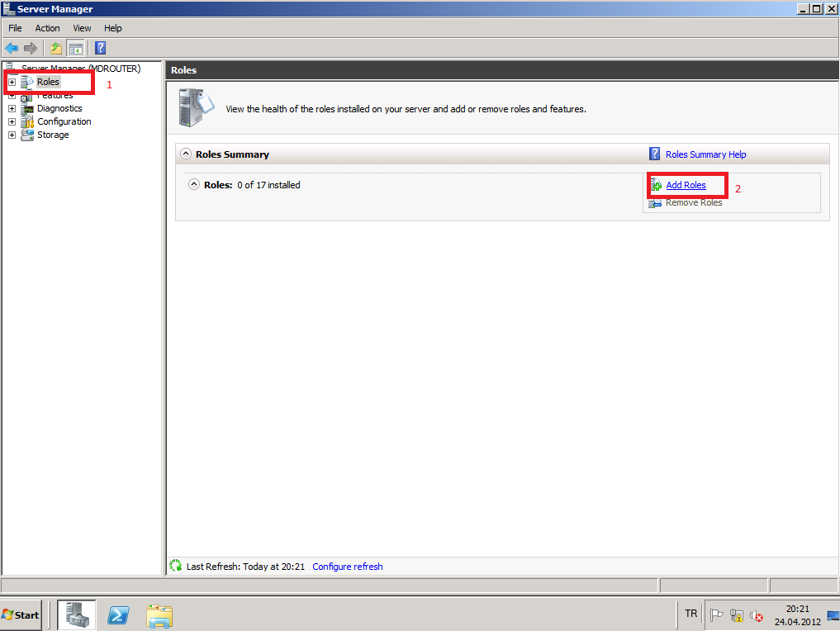Viewport: 840px width, 631px height.
Task: Expand the Diagnostics tree node
Action: pos(12,108)
